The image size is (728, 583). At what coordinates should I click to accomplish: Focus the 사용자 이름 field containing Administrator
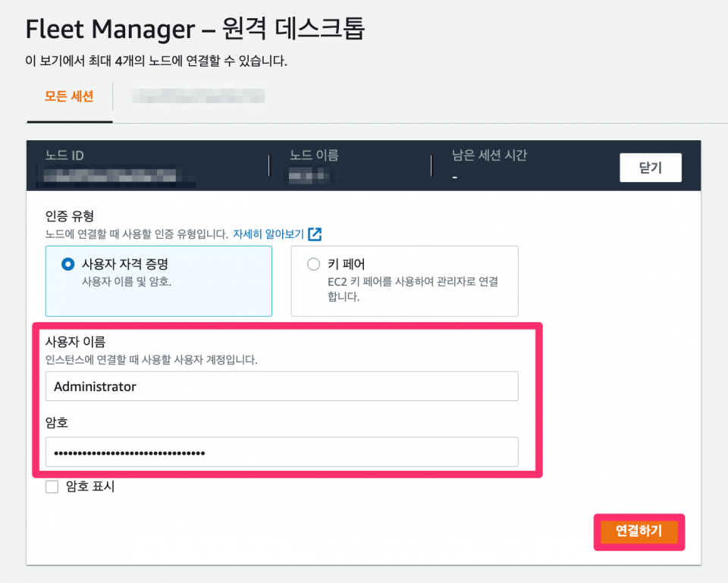(x=281, y=386)
